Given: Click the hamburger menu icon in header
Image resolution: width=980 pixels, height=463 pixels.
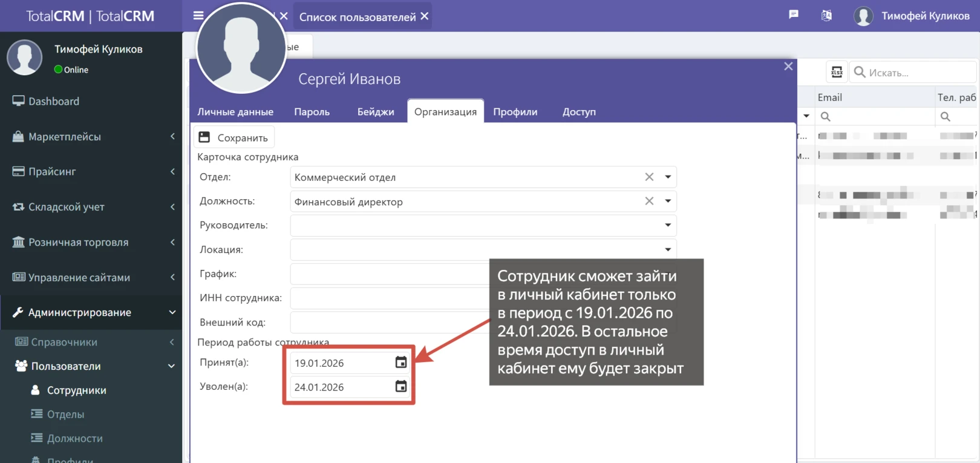Looking at the screenshot, I should [x=198, y=16].
